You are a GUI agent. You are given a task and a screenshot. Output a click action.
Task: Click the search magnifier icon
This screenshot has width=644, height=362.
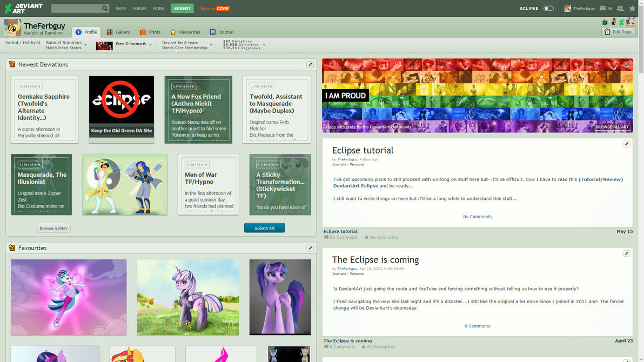coord(105,8)
